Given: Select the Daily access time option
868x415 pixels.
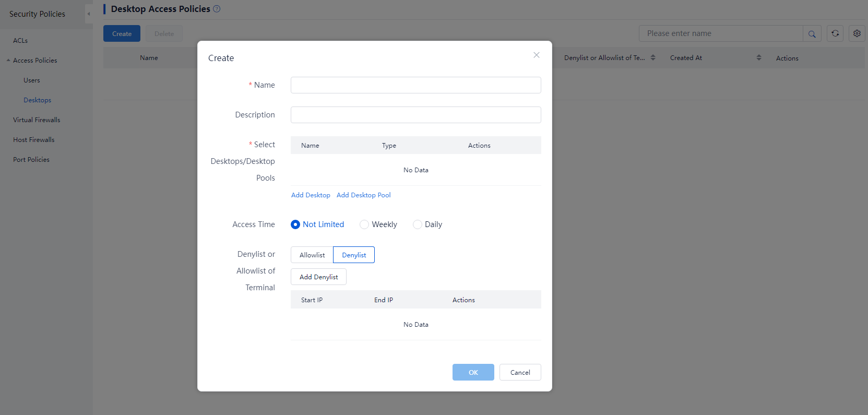Looking at the screenshot, I should 427,224.
